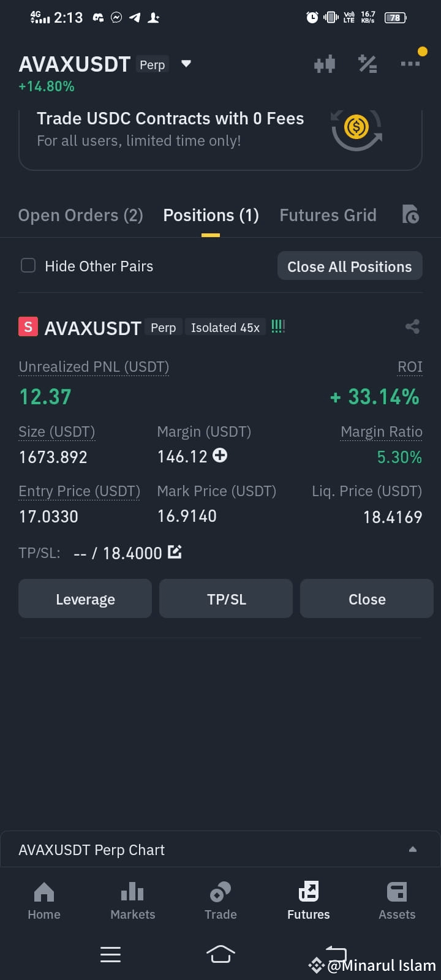The height and width of the screenshot is (980, 441).
Task: Open order history clock icon
Action: coord(410,214)
